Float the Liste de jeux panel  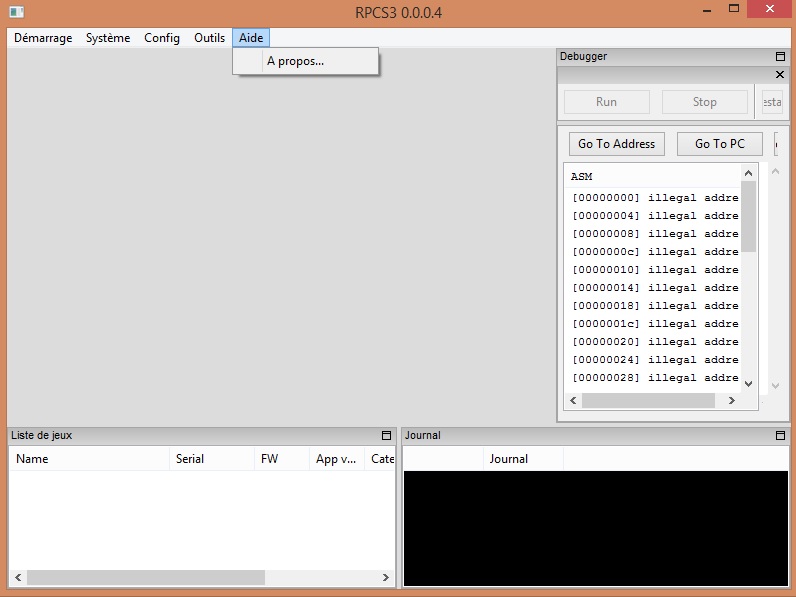(387, 436)
